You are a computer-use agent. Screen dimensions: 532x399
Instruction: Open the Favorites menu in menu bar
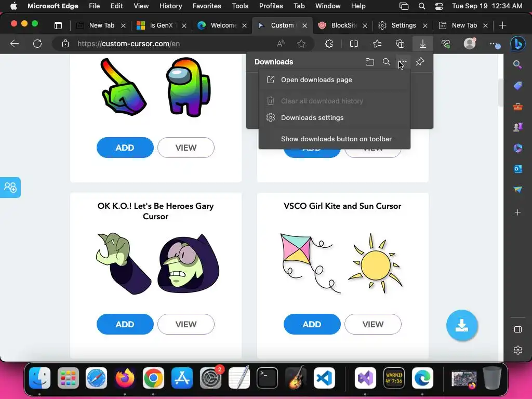coord(207,6)
